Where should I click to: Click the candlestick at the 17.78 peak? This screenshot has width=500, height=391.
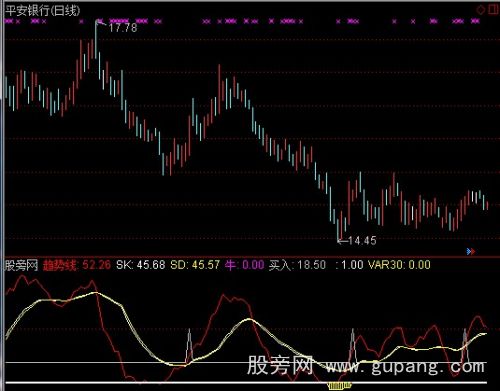(x=96, y=39)
